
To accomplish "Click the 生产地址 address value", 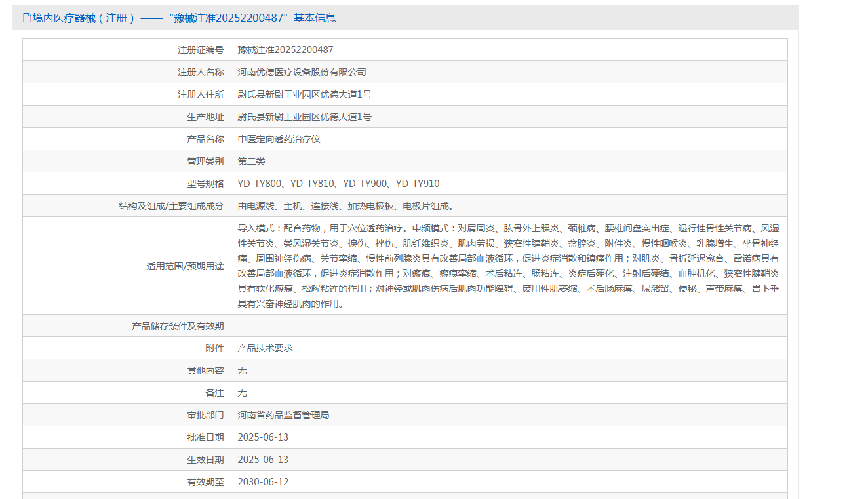I will (304, 117).
